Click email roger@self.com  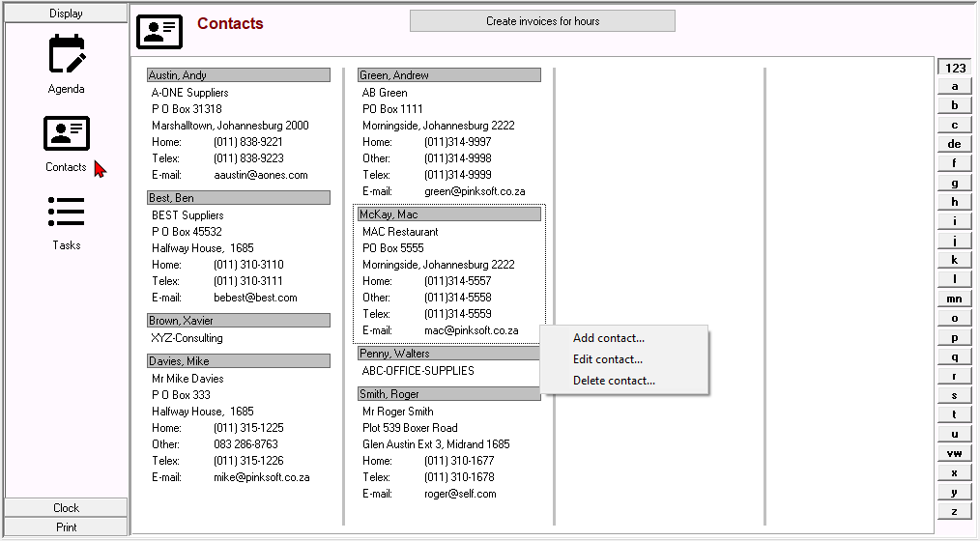pyautogui.click(x=460, y=494)
